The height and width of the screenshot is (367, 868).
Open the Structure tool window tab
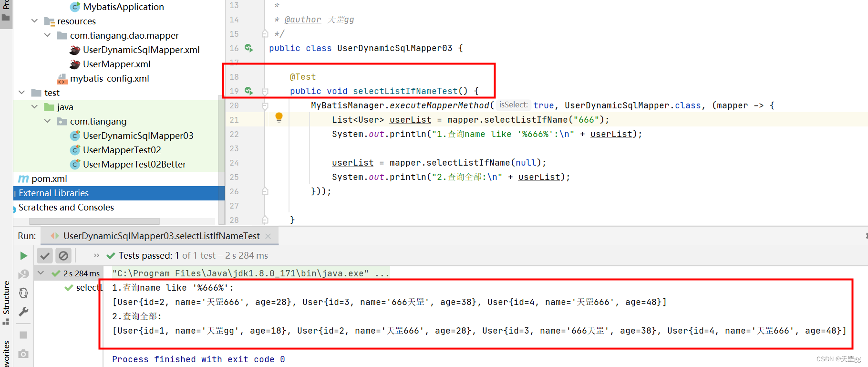(x=6, y=303)
